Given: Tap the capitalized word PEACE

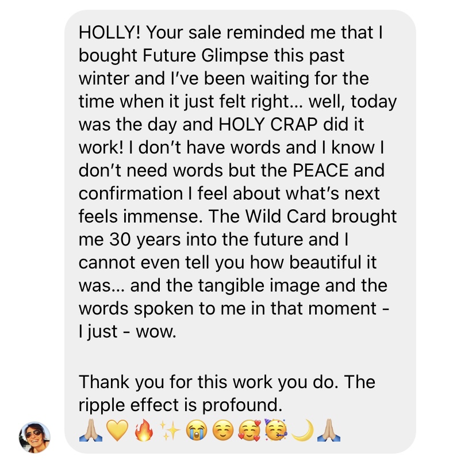Looking at the screenshot, I should tap(321, 170).
